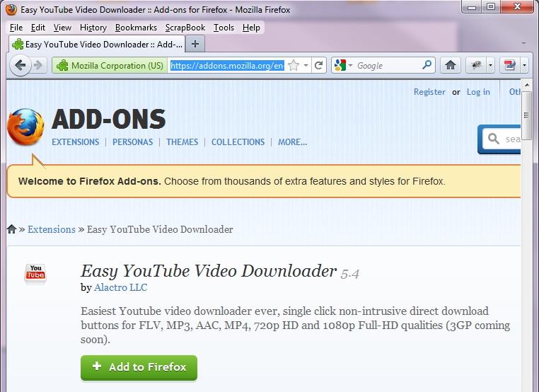Select the address bar URL text
Viewport: 539px width, 392px height.
(227, 65)
